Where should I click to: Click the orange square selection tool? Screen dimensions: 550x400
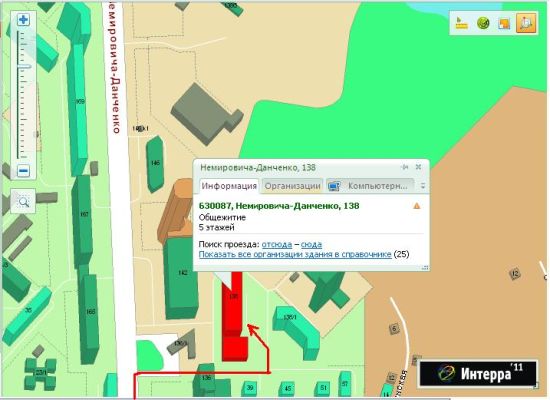tap(504, 24)
